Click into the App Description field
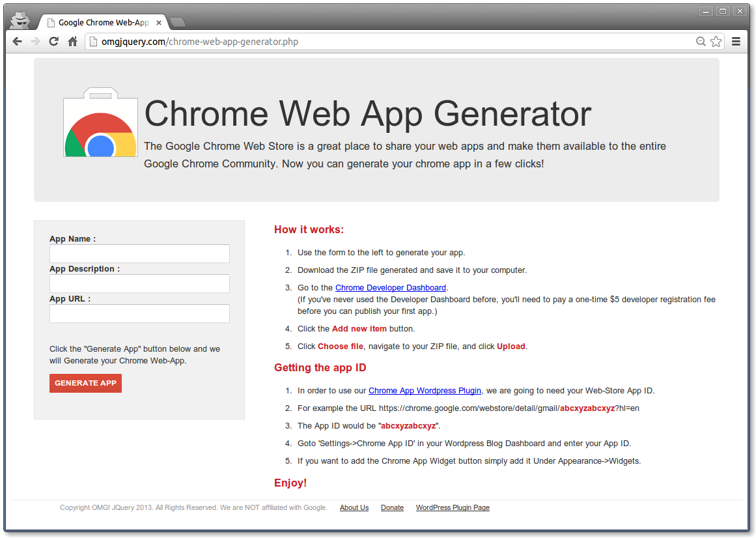 [139, 283]
